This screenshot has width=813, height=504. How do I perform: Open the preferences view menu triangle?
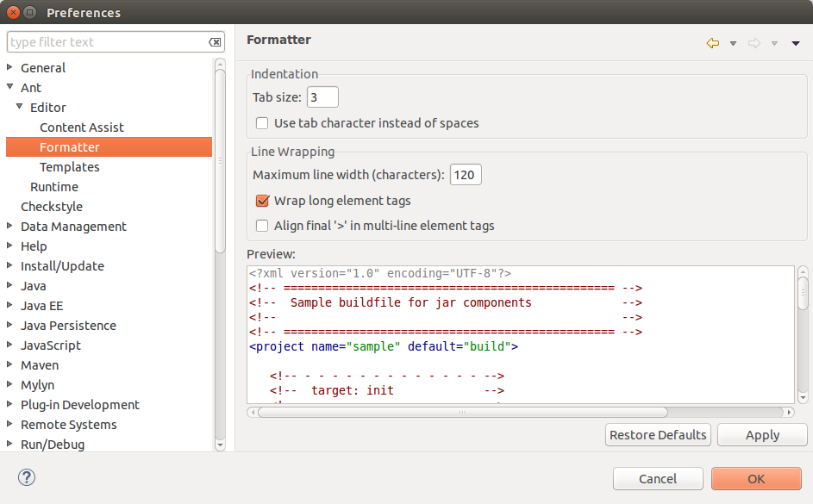pyautogui.click(x=795, y=43)
